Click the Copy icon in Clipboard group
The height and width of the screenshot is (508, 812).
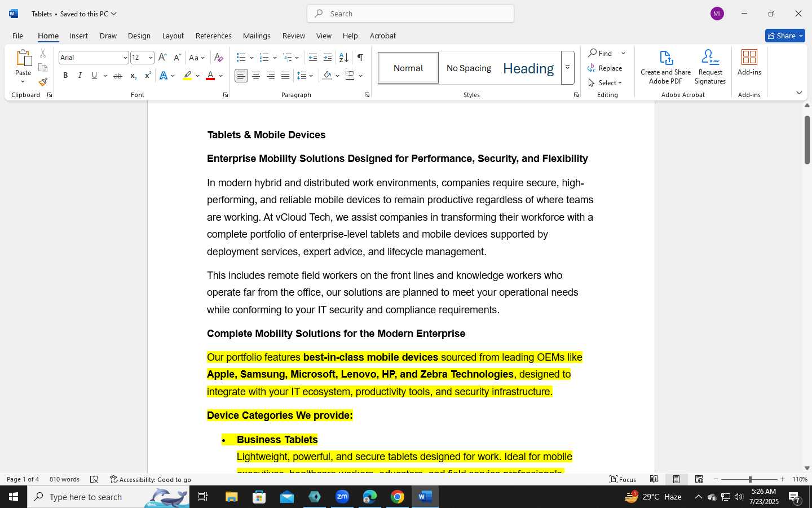[x=43, y=68]
